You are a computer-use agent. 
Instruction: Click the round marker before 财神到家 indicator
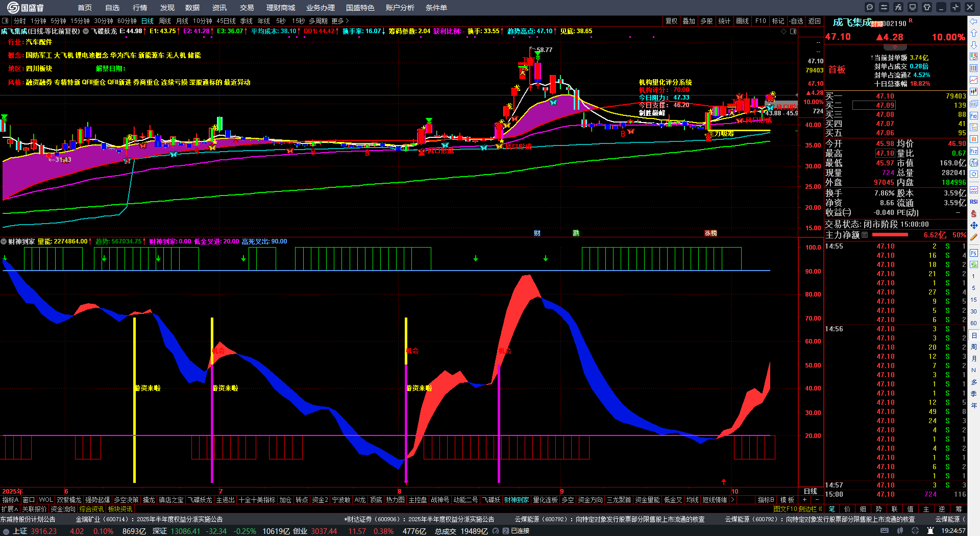[x=4, y=241]
